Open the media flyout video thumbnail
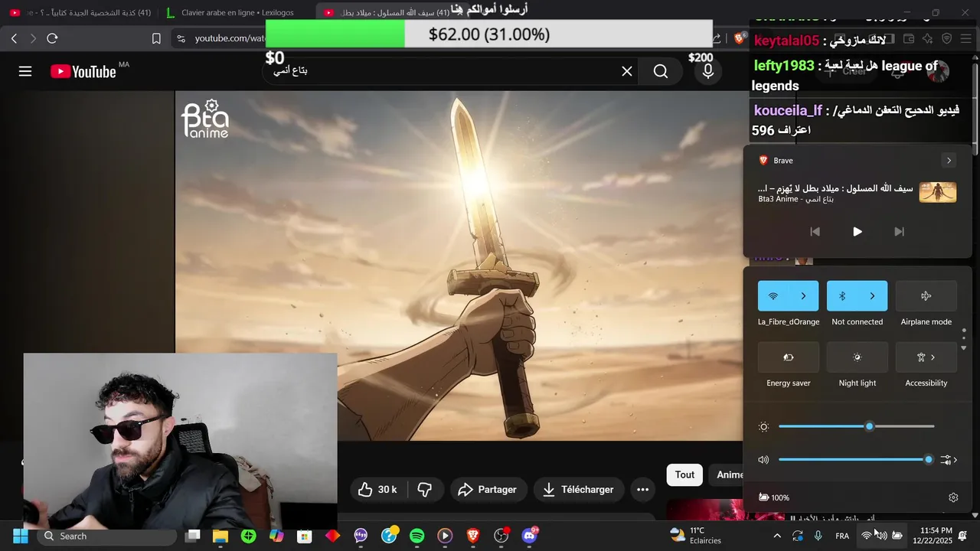 (938, 192)
